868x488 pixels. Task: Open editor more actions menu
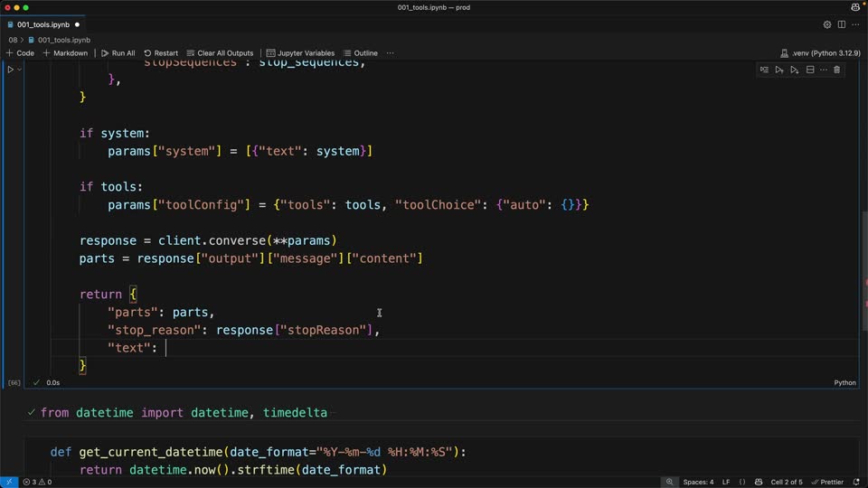point(856,24)
